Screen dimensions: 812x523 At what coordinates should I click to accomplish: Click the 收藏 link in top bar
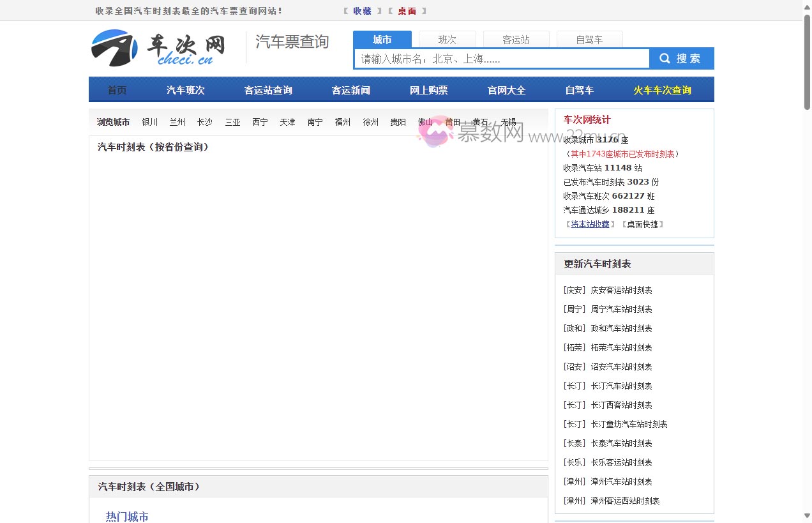[361, 11]
